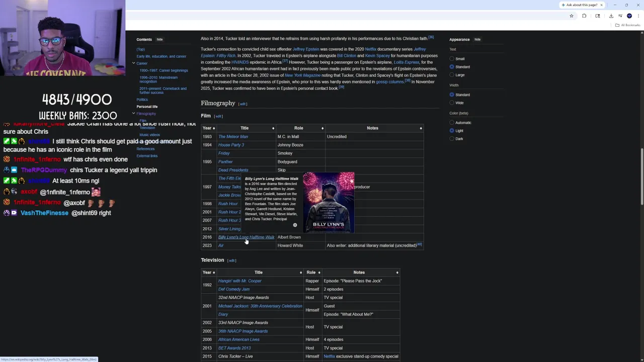The height and width of the screenshot is (362, 644).
Task: Go to 1998–2010: Mainstream recognition section
Action: pyautogui.click(x=158, y=79)
